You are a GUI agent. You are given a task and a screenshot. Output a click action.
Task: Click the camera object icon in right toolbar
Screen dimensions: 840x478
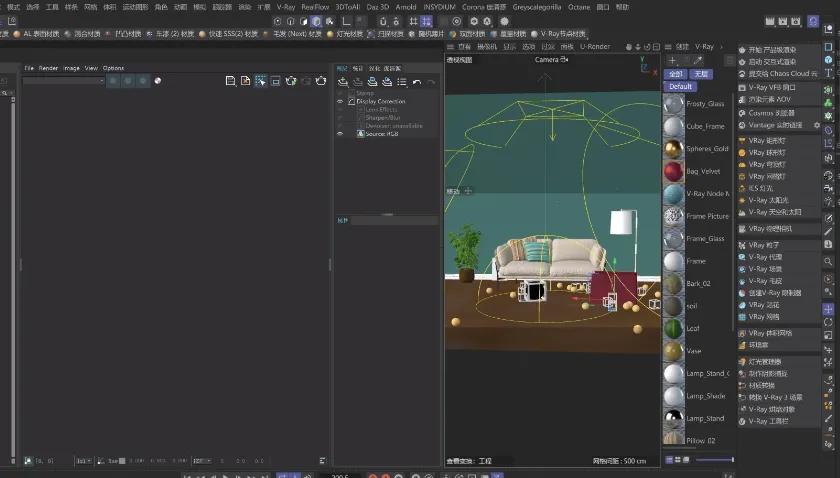[828, 188]
